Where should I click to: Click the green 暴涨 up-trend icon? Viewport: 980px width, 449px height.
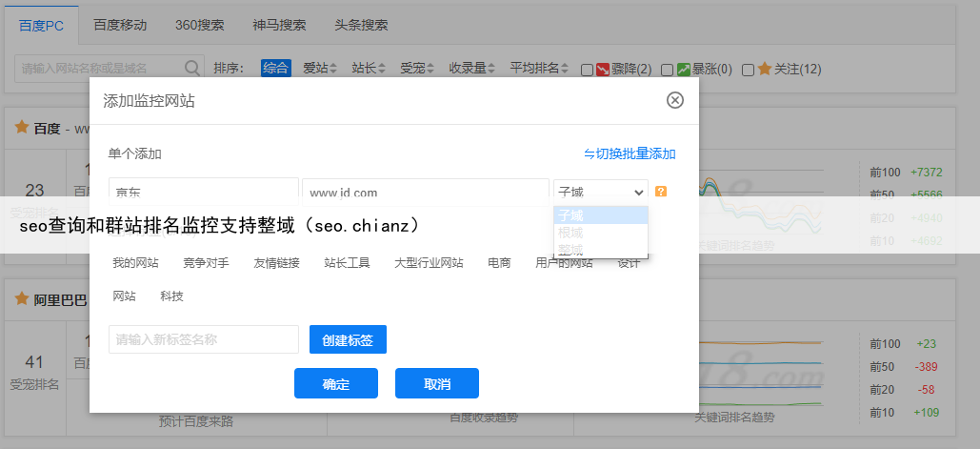pyautogui.click(x=683, y=69)
